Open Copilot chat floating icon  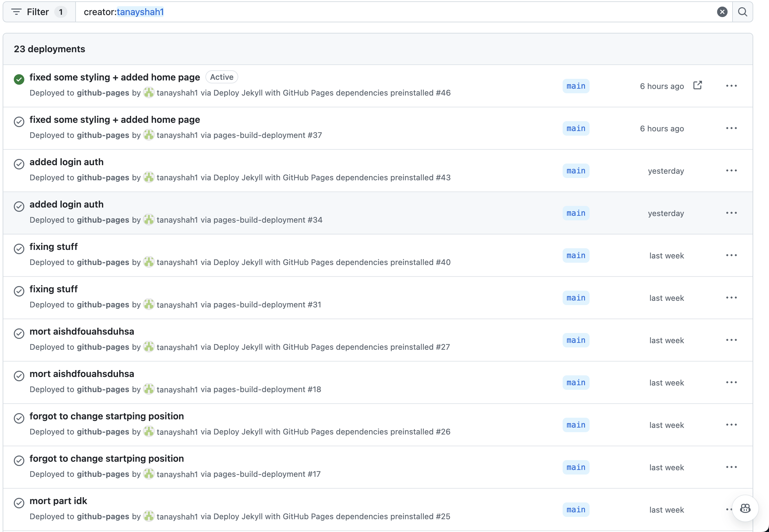745,508
